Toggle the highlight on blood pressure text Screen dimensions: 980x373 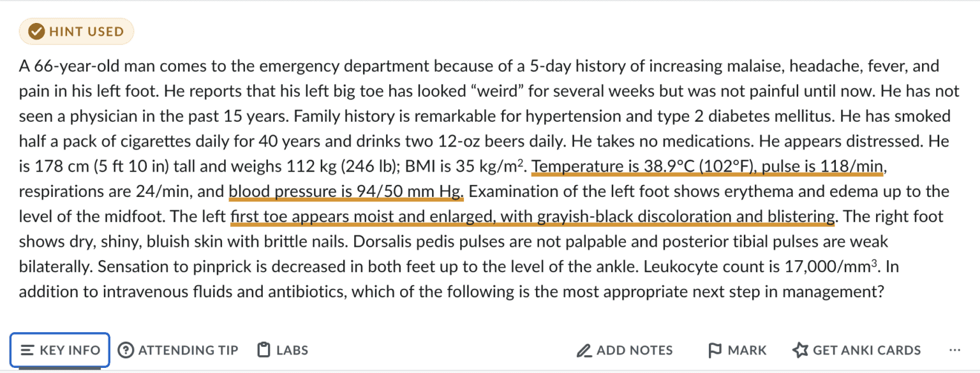346,191
